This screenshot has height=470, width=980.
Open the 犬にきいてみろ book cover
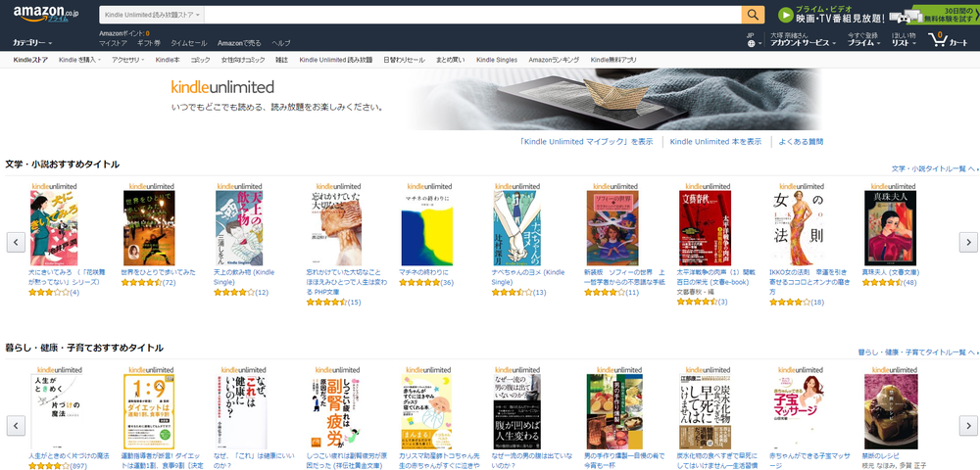[54, 228]
